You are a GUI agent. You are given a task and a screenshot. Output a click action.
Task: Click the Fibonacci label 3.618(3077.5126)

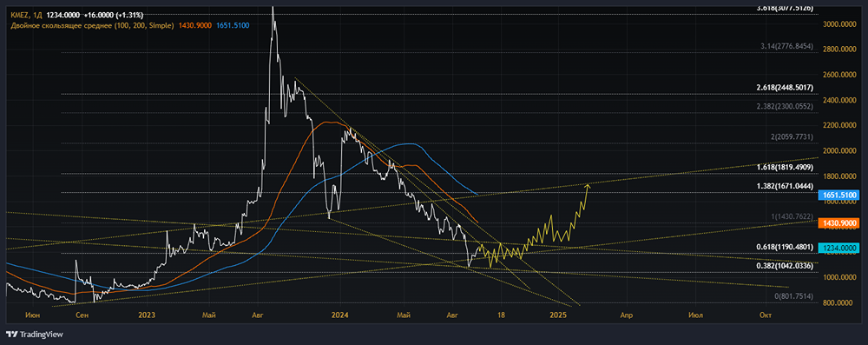(x=785, y=9)
